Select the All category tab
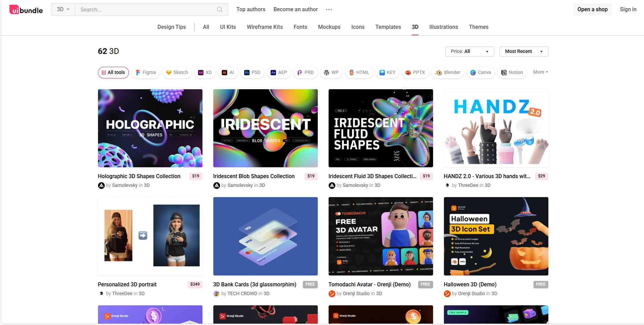The width and height of the screenshot is (644, 325). pos(206,27)
